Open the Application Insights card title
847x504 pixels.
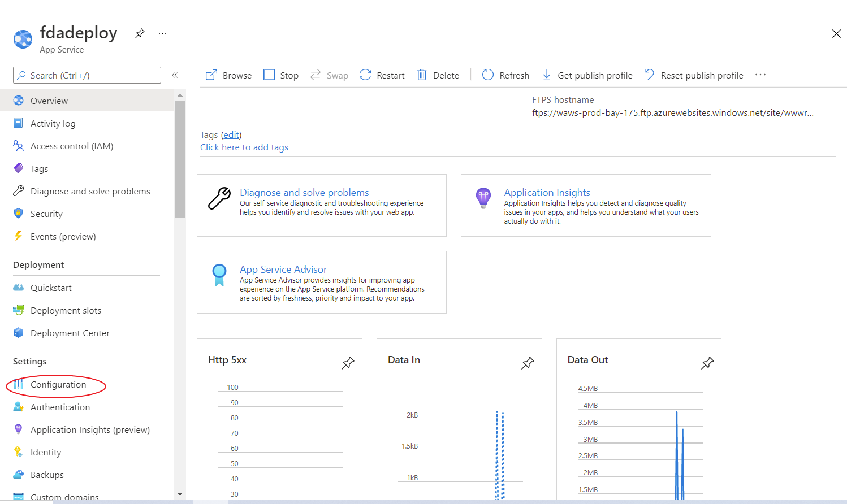click(547, 193)
